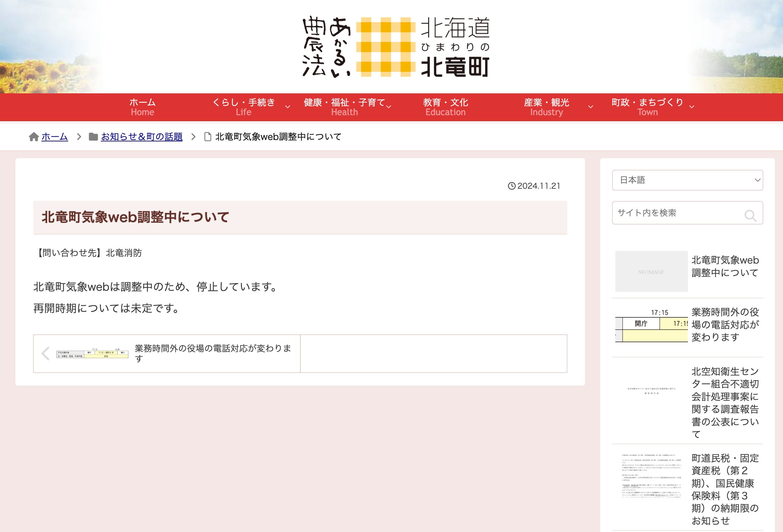Click the folder icon beside お知らせ＆町の話題
This screenshot has height=532, width=783.
tap(93, 137)
